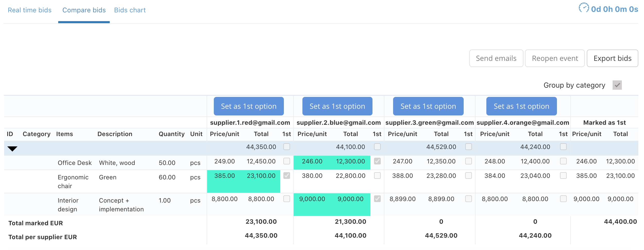Open the Real time bids tab

[x=30, y=10]
